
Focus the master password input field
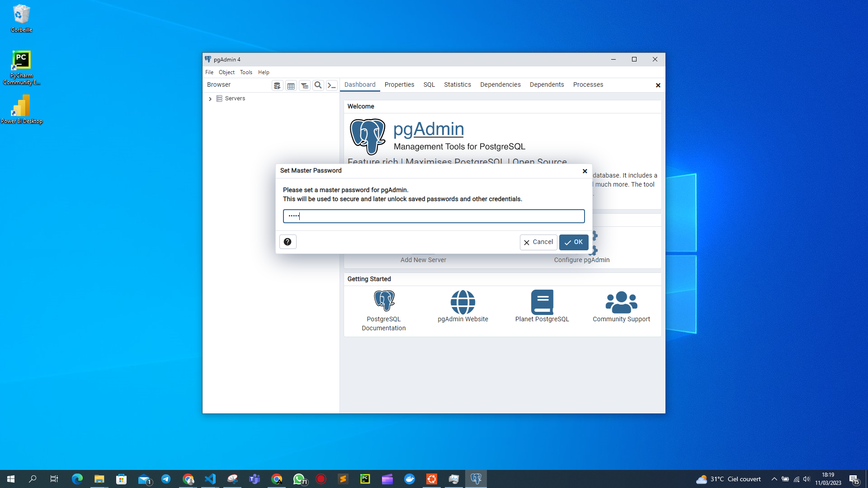click(434, 216)
